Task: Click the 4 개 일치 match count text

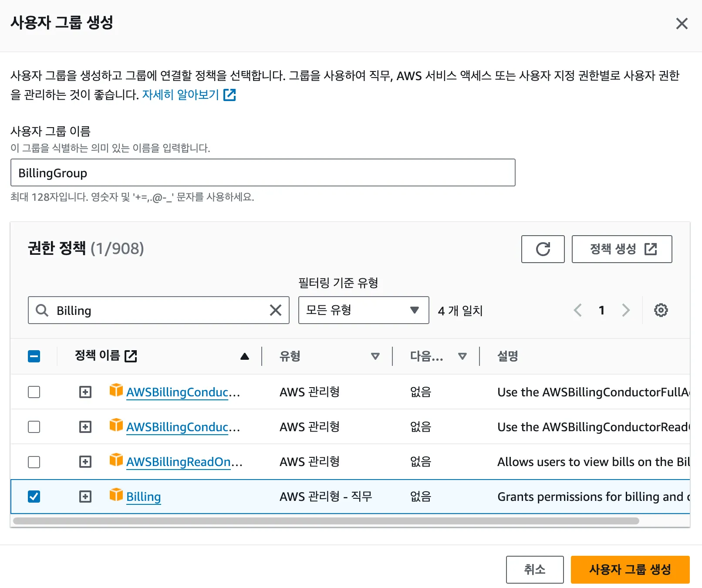Action: pos(460,311)
